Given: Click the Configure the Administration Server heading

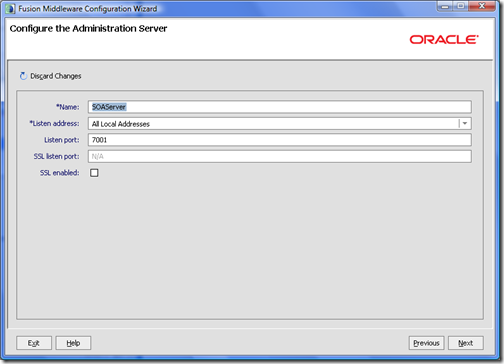Looking at the screenshot, I should [88, 29].
